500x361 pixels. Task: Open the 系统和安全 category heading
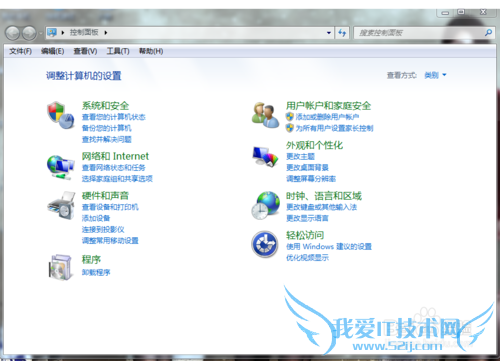coord(105,106)
